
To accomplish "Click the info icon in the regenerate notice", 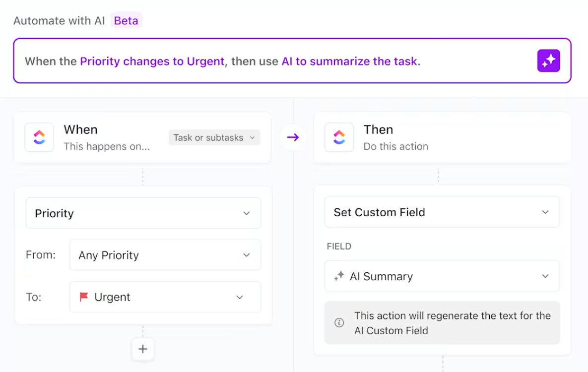I will [339, 323].
